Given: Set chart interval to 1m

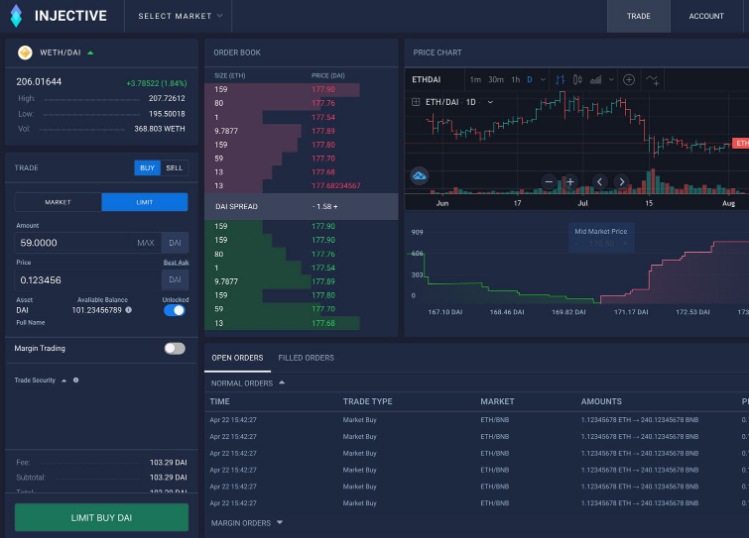Looking at the screenshot, I should tap(475, 80).
